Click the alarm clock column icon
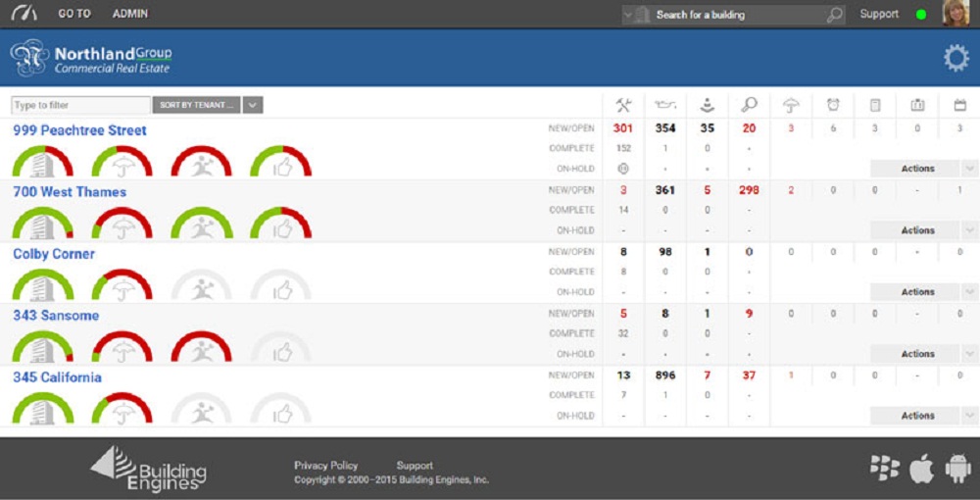980x500 pixels. point(833,105)
